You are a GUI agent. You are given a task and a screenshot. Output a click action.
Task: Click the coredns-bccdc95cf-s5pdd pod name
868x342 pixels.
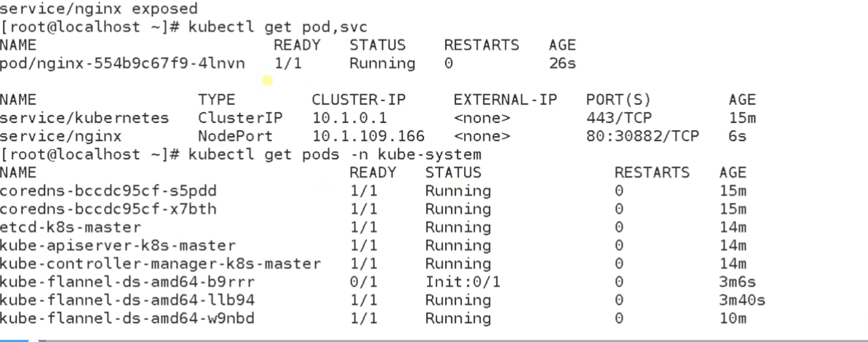(108, 191)
